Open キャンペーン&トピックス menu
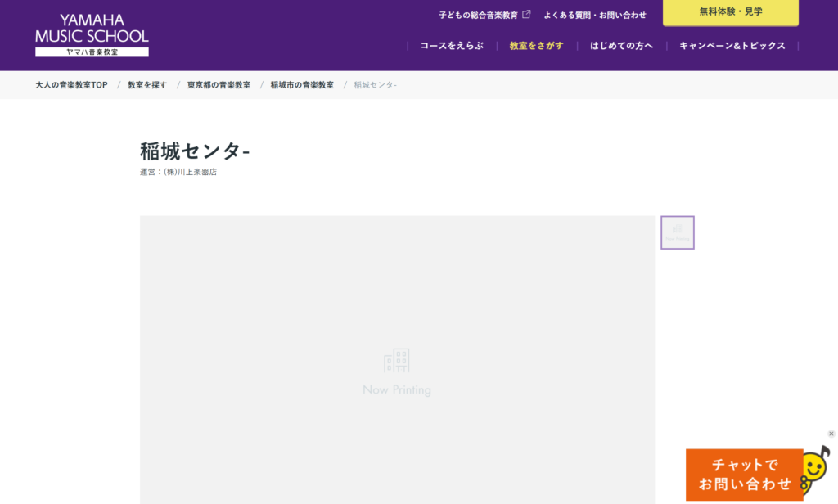This screenshot has height=504, width=838. (732, 46)
